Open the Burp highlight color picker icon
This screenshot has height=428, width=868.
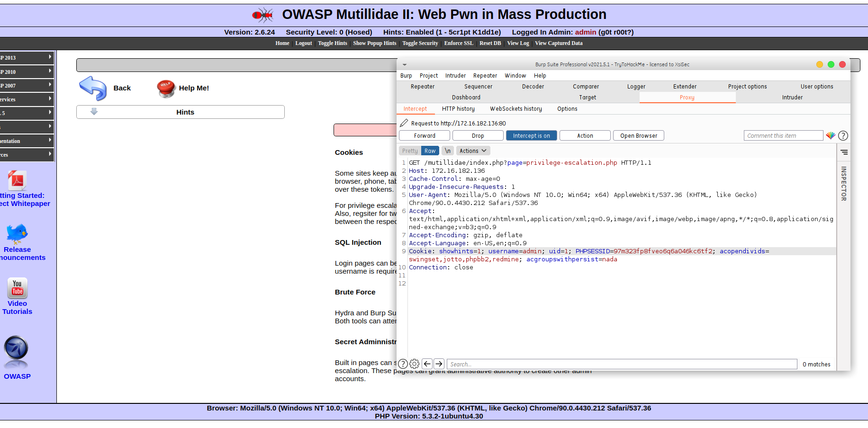click(x=831, y=135)
